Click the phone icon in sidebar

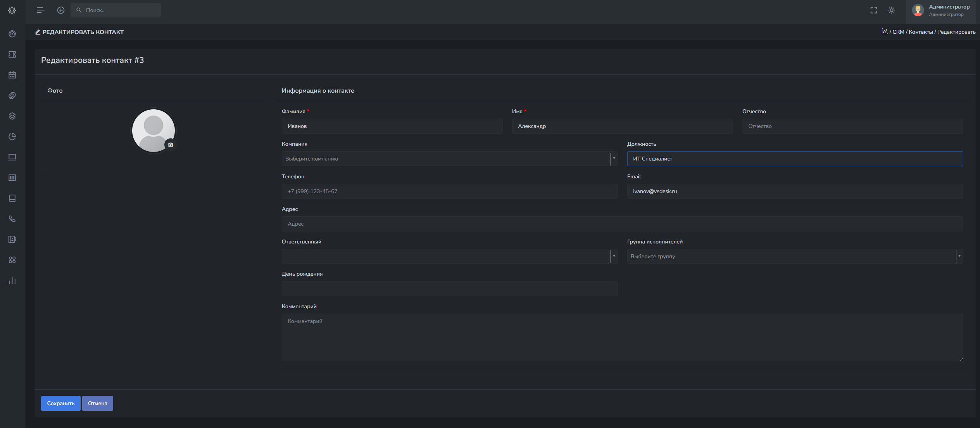click(12, 219)
